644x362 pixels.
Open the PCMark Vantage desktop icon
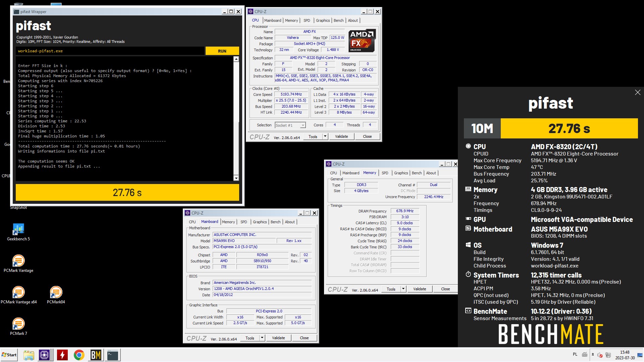tap(18, 263)
